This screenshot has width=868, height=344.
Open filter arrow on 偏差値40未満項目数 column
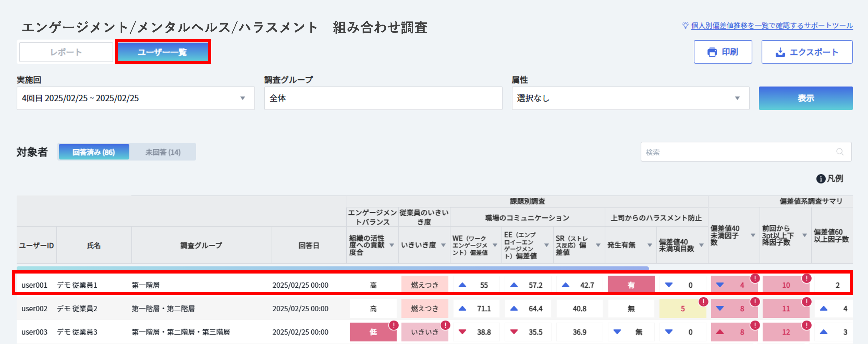point(701,245)
